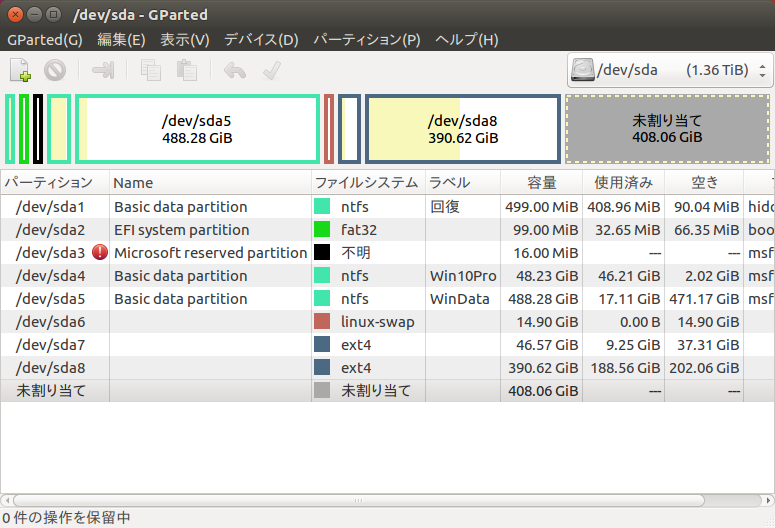
Task: Sort by the 容量 column header
Action: (542, 183)
